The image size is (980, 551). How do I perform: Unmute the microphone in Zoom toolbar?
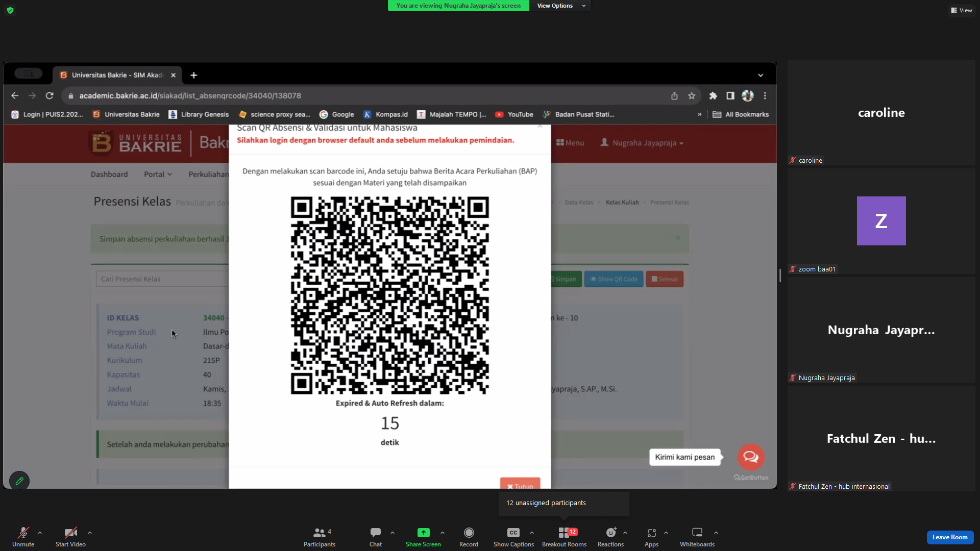click(23, 537)
